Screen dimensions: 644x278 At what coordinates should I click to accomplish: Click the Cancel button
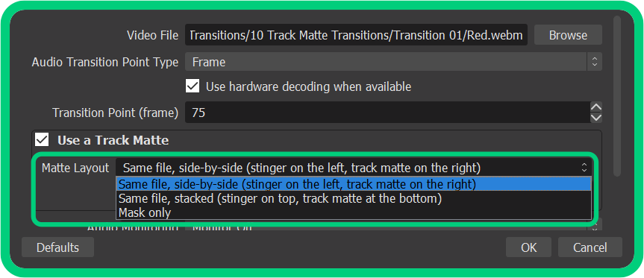coord(590,247)
